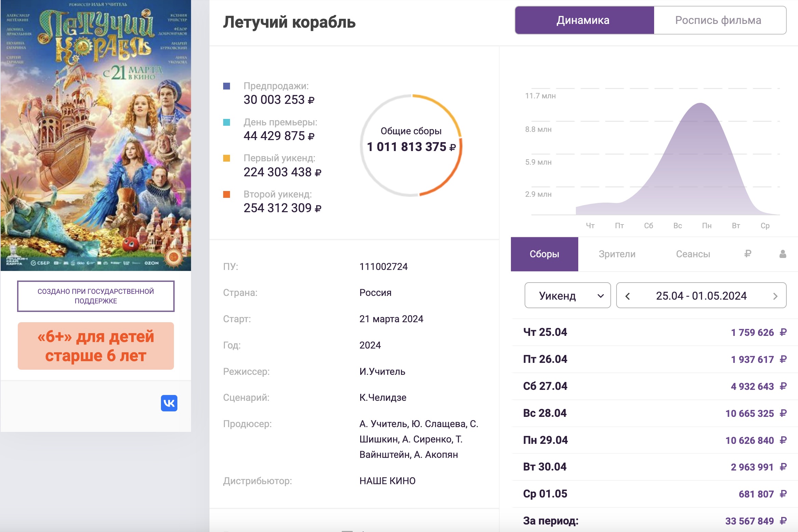
Task: Go to previous week with left arrow
Action: point(627,296)
